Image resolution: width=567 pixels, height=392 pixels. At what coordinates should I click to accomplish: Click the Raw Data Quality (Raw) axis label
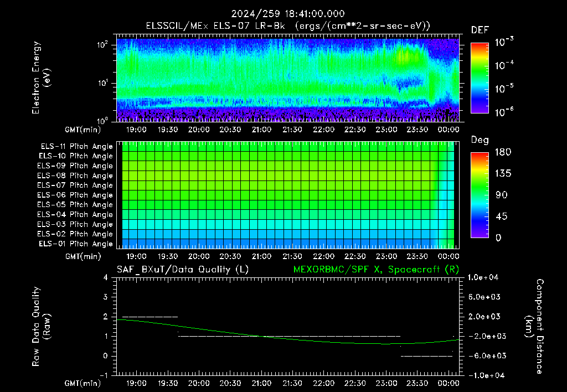coord(41,327)
